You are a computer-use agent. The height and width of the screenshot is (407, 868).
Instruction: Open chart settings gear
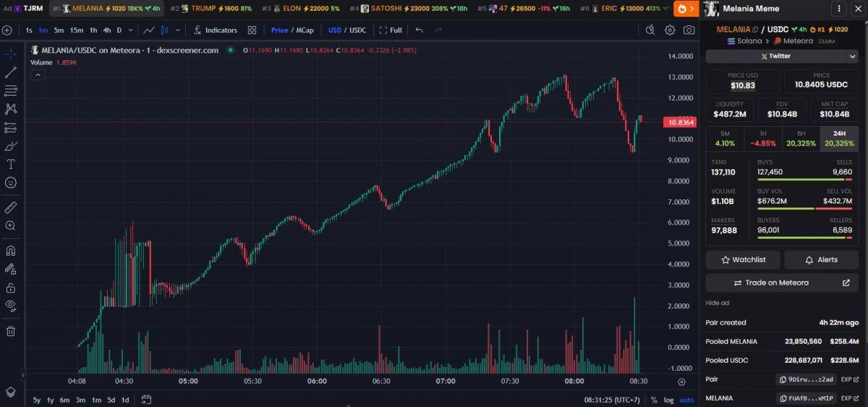click(670, 30)
